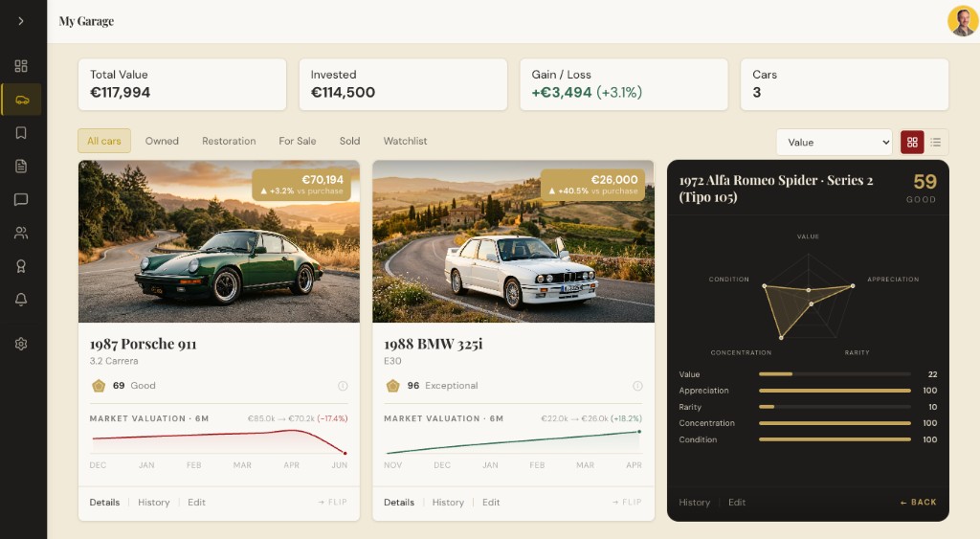Switch to grid view layout

tap(912, 142)
